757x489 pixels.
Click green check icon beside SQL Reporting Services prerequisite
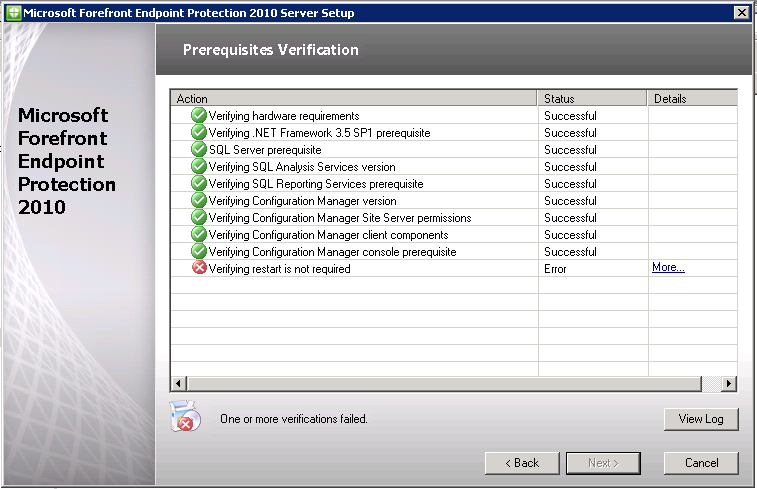(198, 183)
